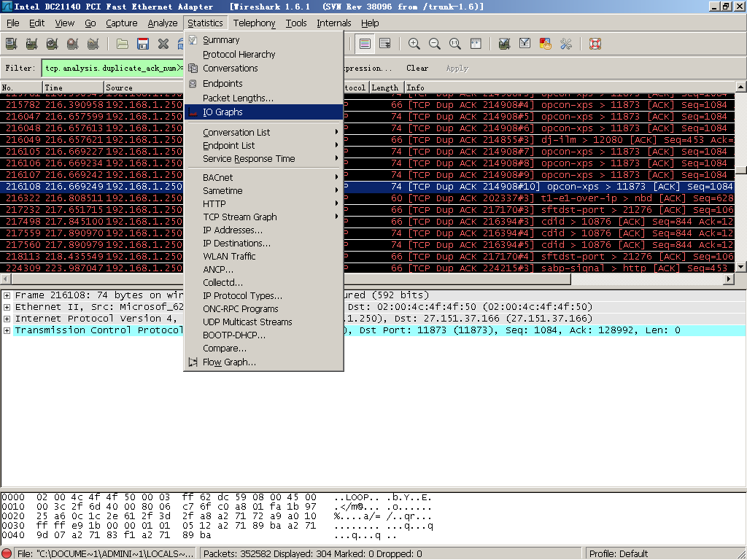The height and width of the screenshot is (560, 747).
Task: Open edit capture filter icon
Action: click(x=505, y=44)
